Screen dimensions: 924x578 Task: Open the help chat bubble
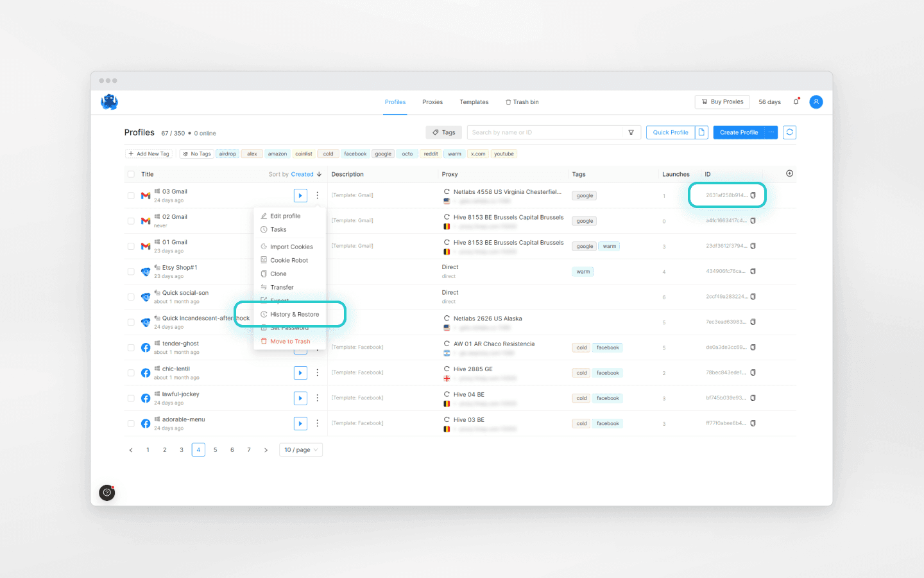107,493
